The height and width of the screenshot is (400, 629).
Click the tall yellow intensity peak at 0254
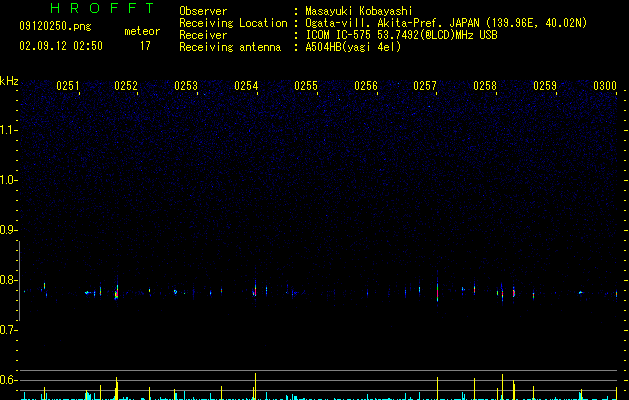tap(255, 386)
